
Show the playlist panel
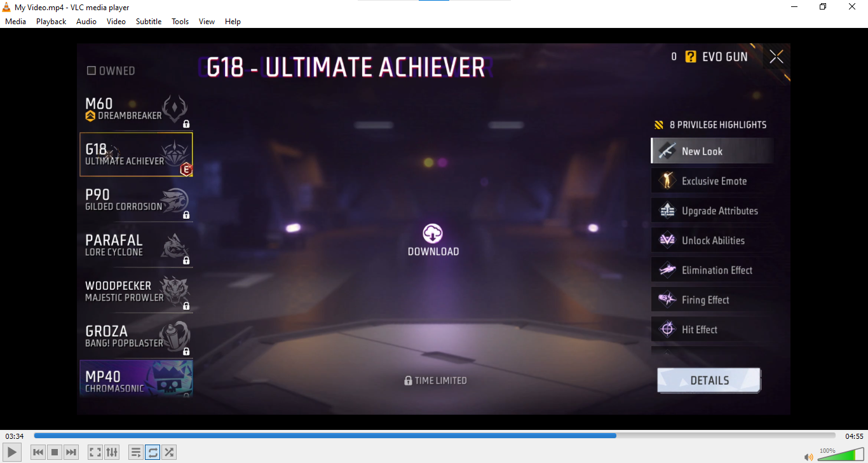pos(135,452)
